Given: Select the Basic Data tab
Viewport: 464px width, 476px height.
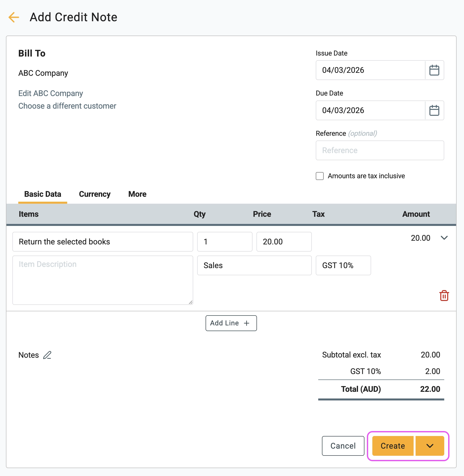Looking at the screenshot, I should (x=42, y=194).
